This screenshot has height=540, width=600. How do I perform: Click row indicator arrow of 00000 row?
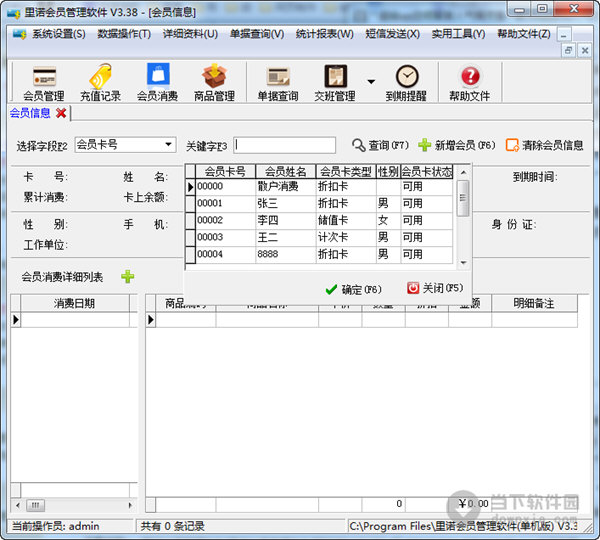tap(190, 187)
